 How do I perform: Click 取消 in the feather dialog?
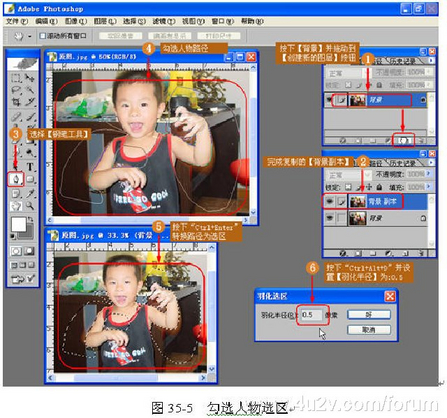tap(369, 330)
